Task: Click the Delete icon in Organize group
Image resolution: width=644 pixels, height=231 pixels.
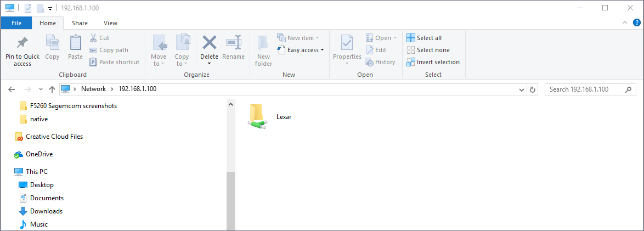Action: click(x=209, y=43)
